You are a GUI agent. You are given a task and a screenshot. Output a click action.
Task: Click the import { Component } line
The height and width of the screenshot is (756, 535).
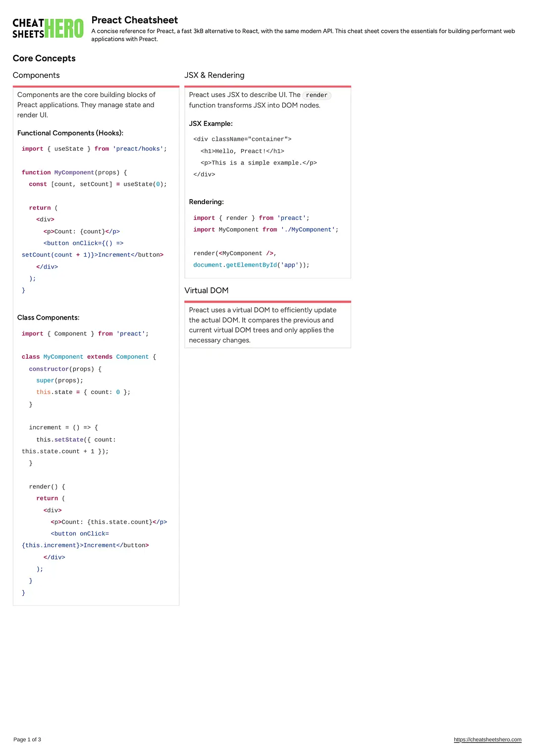pyautogui.click(x=85, y=334)
